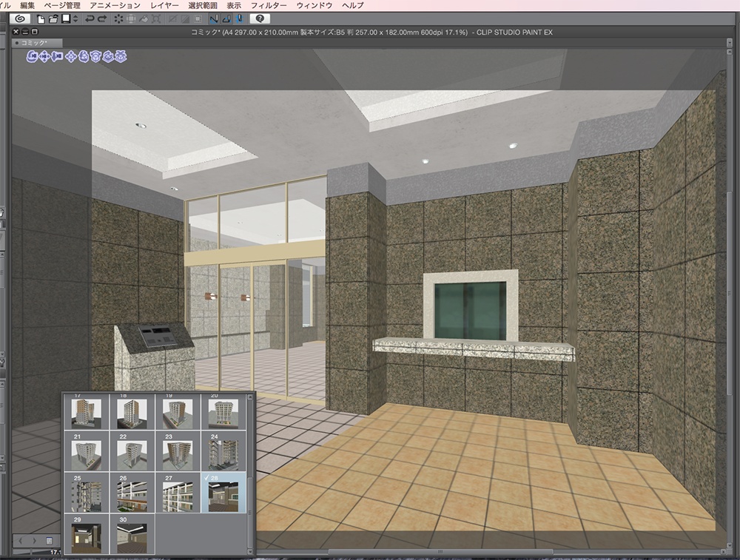
Task: Switch to the コミック* canvas tab
Action: (x=37, y=42)
